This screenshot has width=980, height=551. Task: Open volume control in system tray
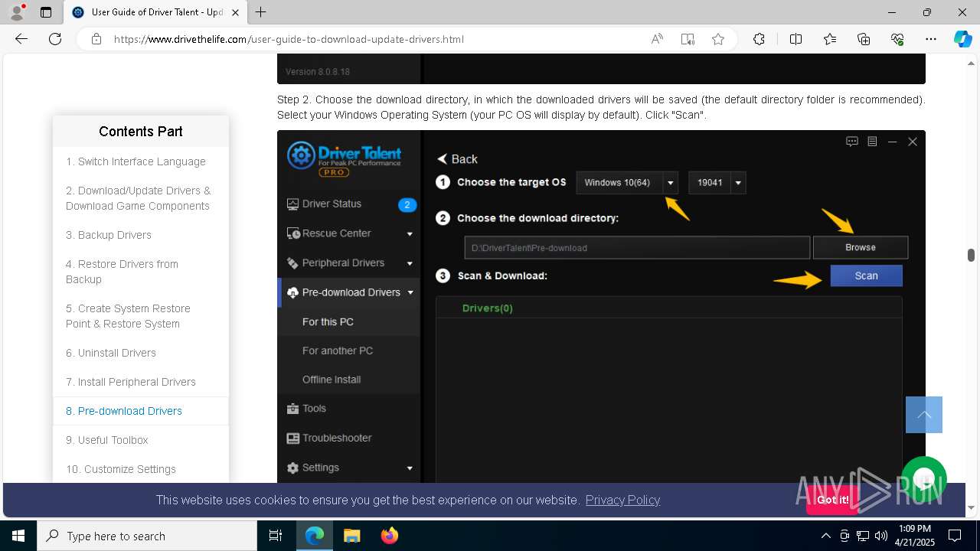(x=880, y=536)
